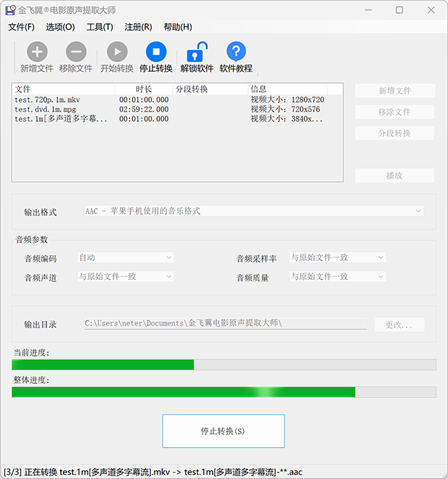Open the 工具(T) menu
The image size is (448, 479).
(100, 27)
